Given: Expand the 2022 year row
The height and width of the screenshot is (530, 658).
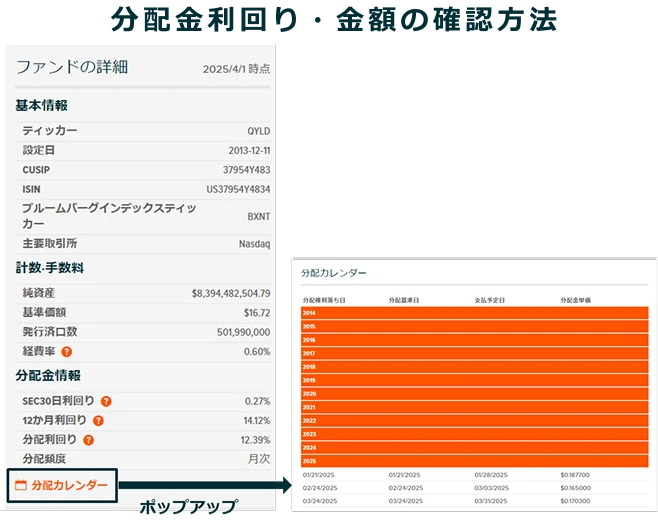Looking at the screenshot, I should [x=475, y=420].
